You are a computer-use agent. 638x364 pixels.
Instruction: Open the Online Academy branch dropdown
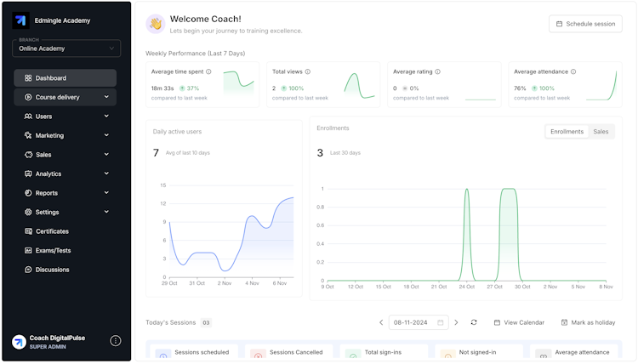(x=66, y=48)
